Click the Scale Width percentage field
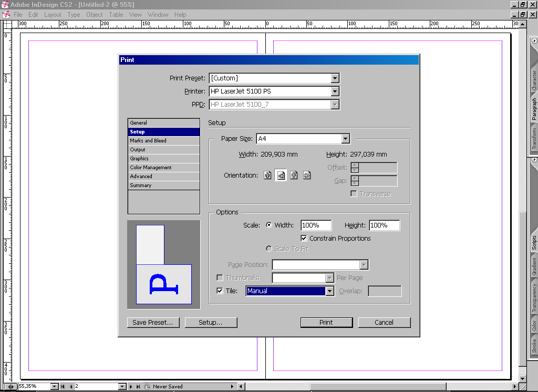The image size is (538, 392). pos(316,225)
